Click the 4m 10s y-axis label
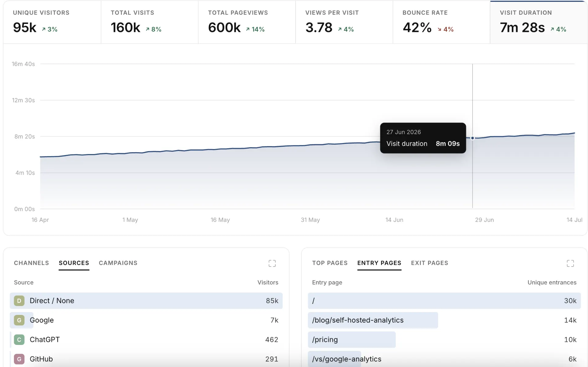This screenshot has height=367, width=588. click(x=25, y=173)
